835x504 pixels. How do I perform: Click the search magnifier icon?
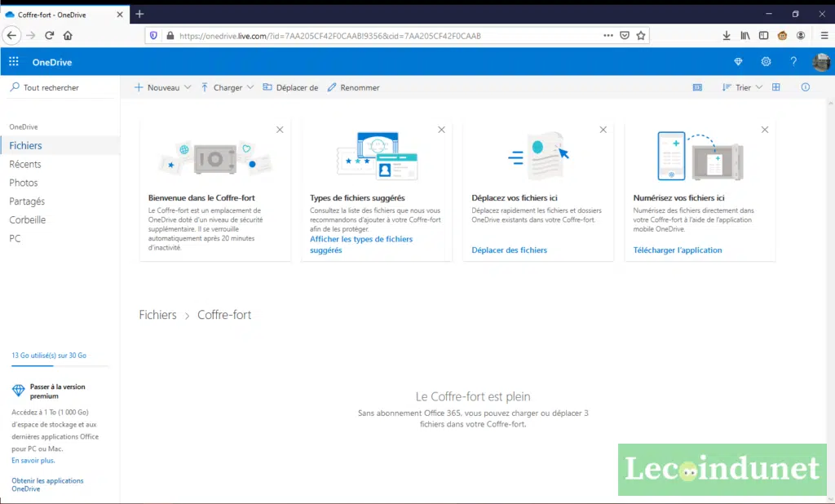[15, 86]
